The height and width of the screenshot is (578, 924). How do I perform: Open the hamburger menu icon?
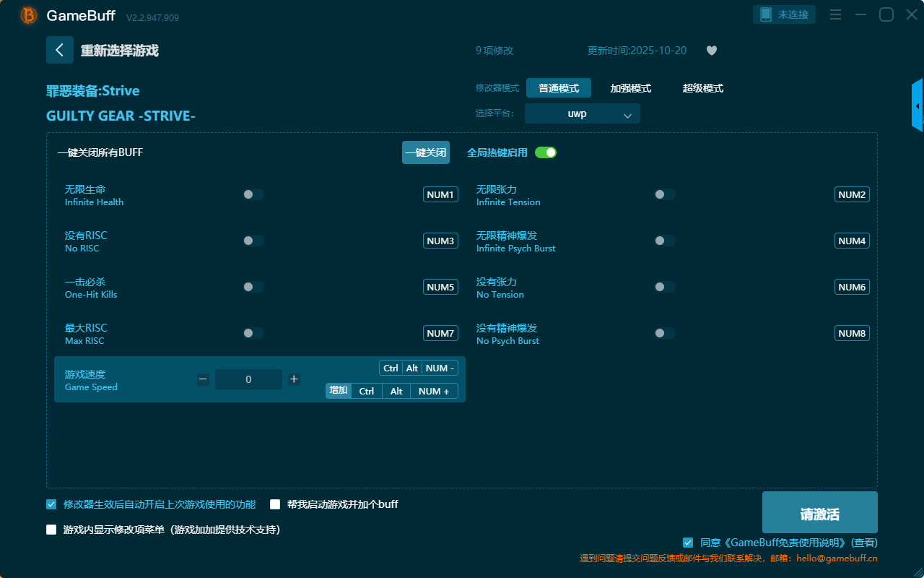click(x=835, y=14)
